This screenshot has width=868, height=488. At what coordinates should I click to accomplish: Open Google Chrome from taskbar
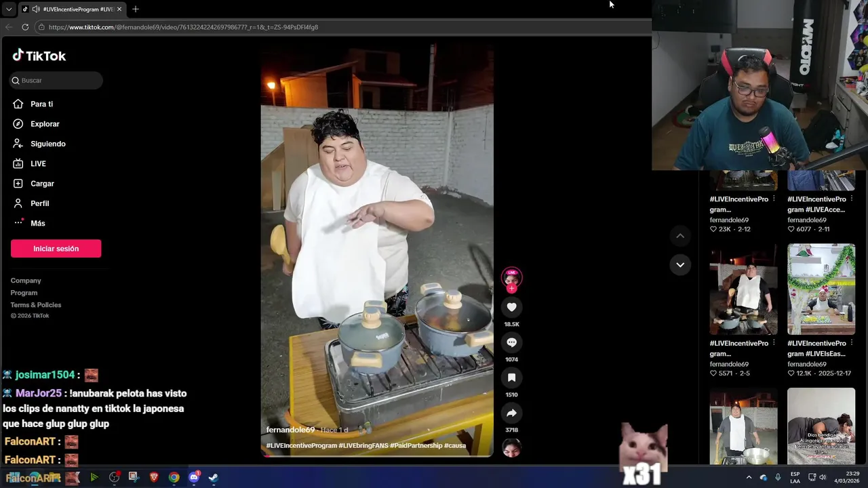coord(174,477)
